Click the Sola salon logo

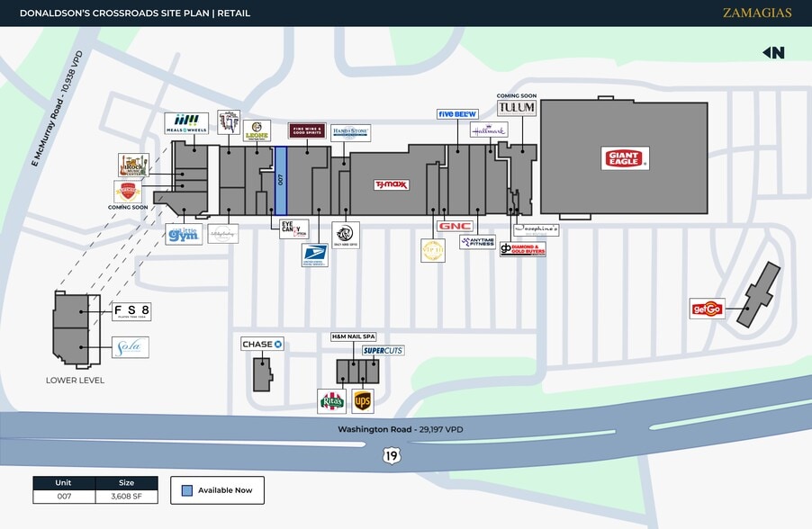click(x=131, y=347)
